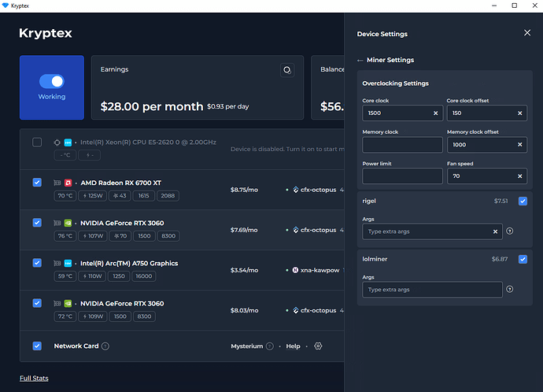Viewport: 543px width, 392px height.
Task: Click the Network Card help question icon
Action: [x=105, y=346]
